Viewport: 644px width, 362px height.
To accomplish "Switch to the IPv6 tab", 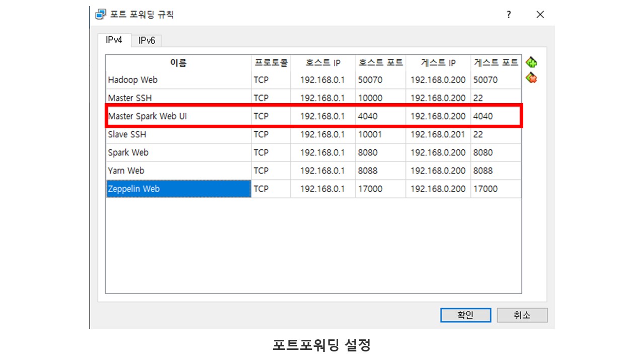I will 146,41.
